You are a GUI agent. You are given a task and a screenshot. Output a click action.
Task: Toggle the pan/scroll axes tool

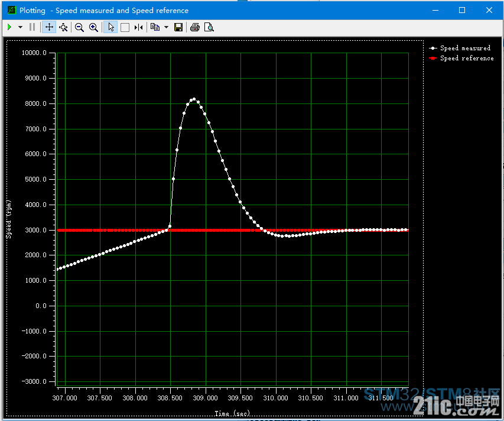click(x=49, y=27)
